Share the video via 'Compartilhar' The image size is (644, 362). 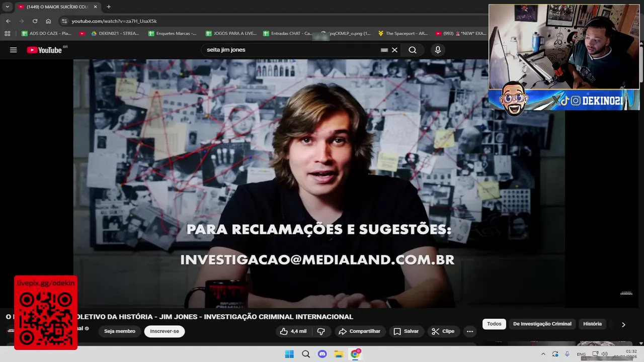[359, 331]
